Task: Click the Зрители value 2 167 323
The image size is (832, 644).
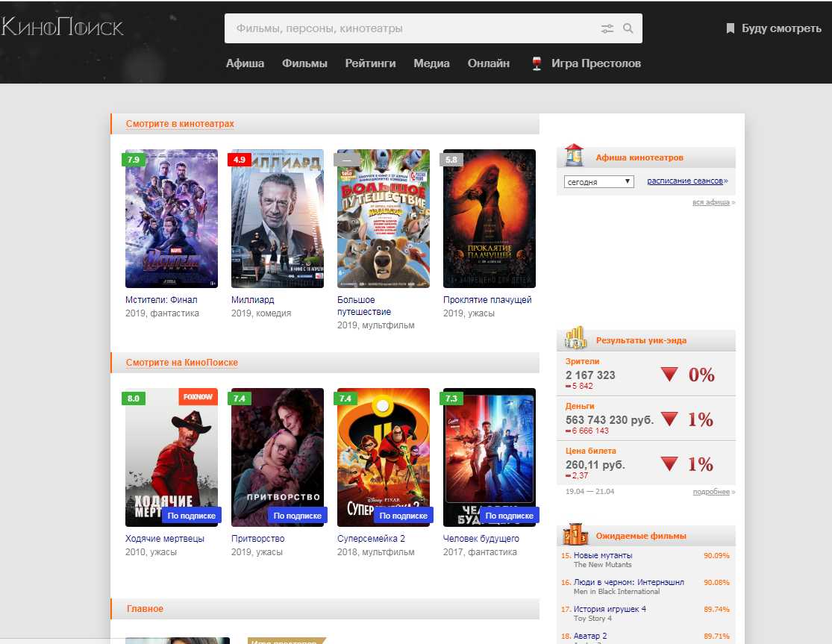Action: click(x=590, y=375)
